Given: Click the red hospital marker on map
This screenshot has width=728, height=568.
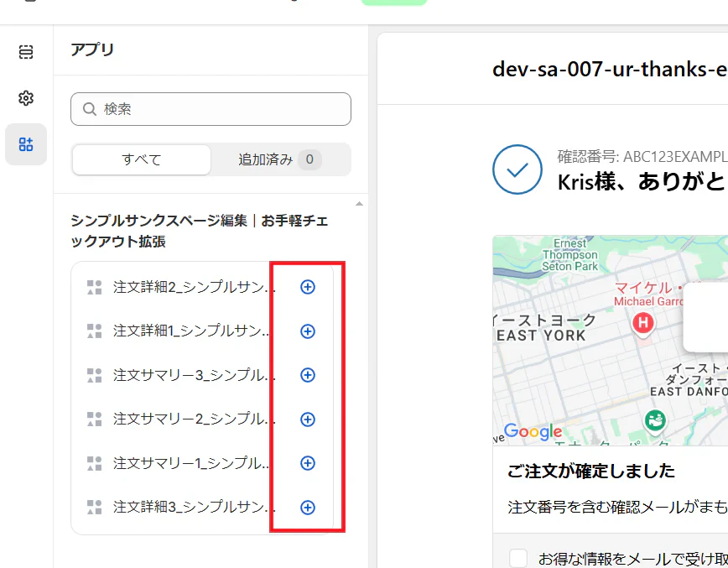Looking at the screenshot, I should click(x=643, y=323).
